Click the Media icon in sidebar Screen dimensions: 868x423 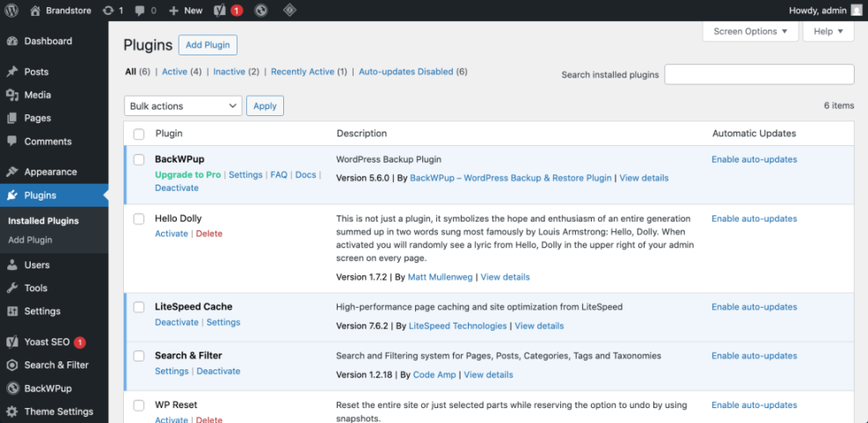coord(12,95)
